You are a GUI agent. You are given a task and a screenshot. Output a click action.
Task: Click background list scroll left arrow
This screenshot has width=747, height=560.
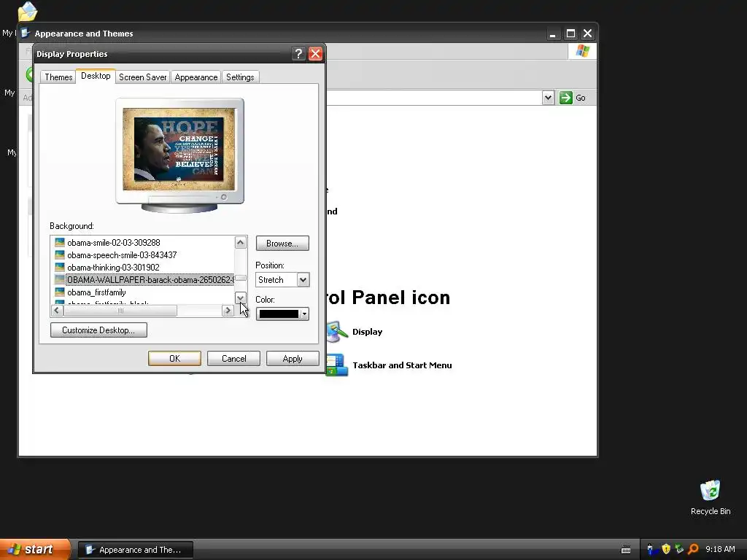point(57,311)
